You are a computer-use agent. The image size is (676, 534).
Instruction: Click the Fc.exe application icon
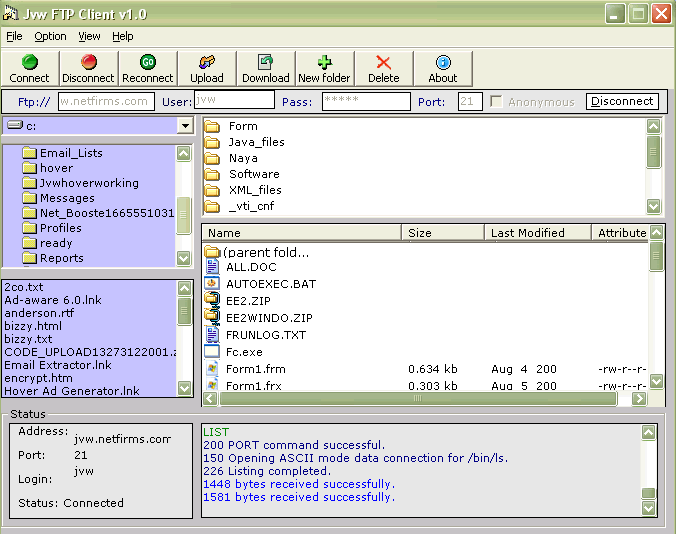click(x=212, y=352)
